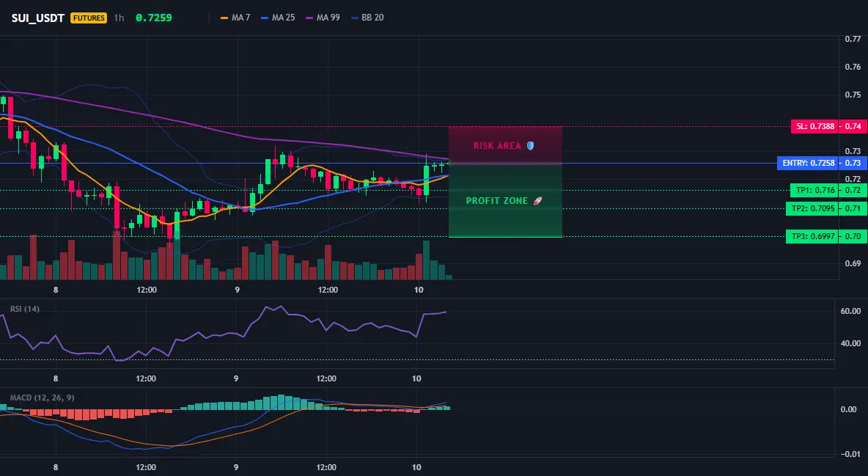The image size is (868, 476).
Task: Click the MACD (12, 26, 9) indicator label
Action: tap(42, 398)
